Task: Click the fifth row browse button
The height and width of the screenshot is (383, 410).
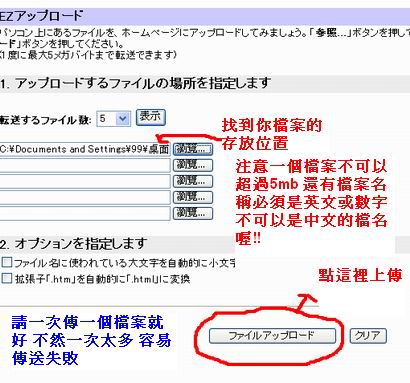Action: [x=193, y=213]
